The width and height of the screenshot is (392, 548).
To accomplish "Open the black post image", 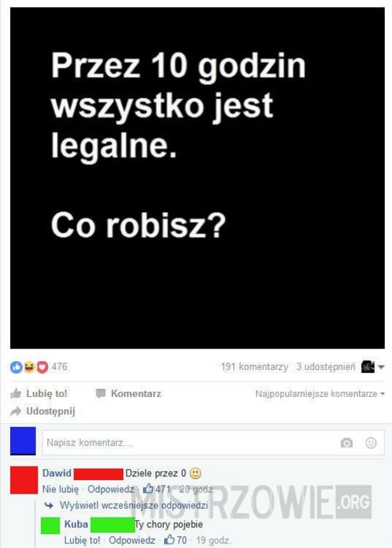I will click(197, 178).
